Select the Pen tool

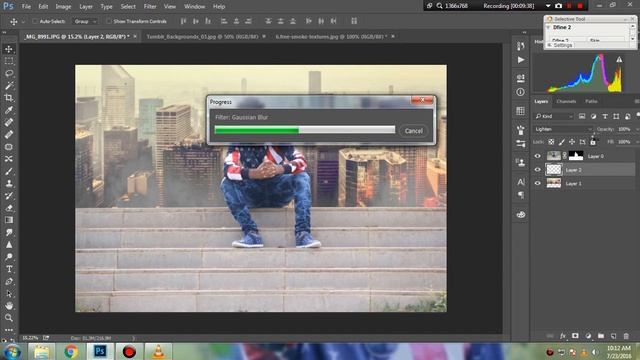[x=9, y=281]
